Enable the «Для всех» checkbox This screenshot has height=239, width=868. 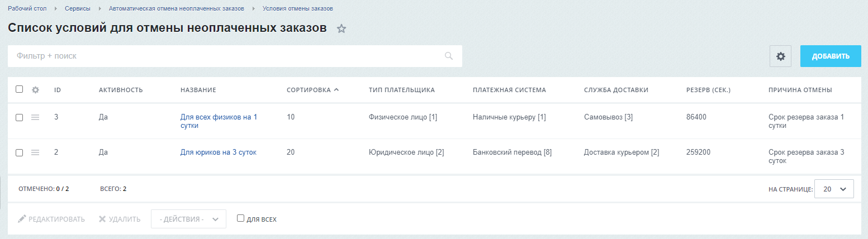tap(241, 218)
